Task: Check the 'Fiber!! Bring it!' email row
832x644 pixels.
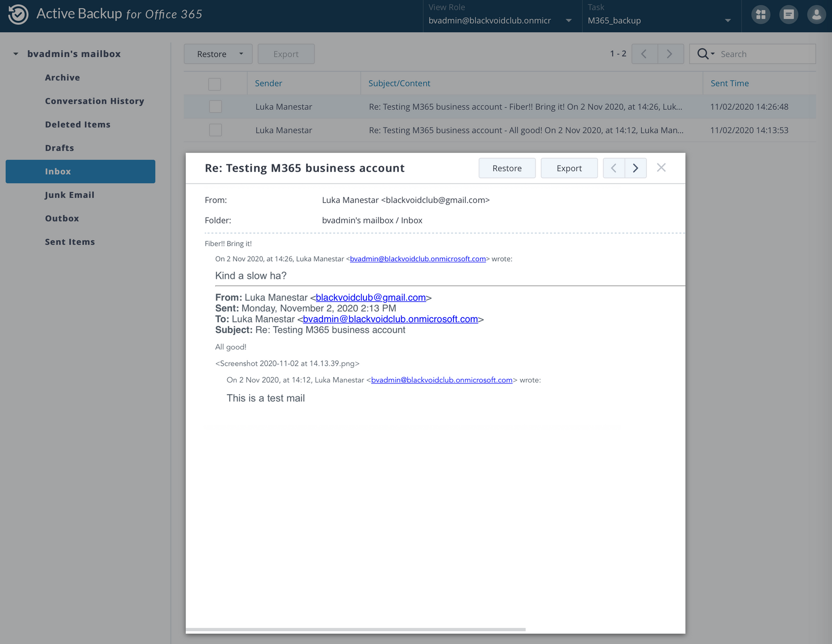Action: pyautogui.click(x=215, y=107)
